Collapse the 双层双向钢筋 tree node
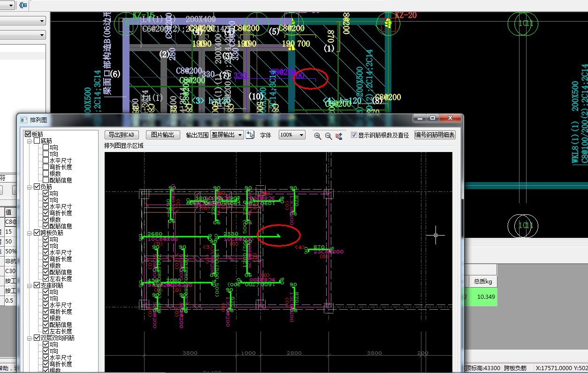Image resolution: width=588 pixels, height=373 pixels. (x=30, y=338)
